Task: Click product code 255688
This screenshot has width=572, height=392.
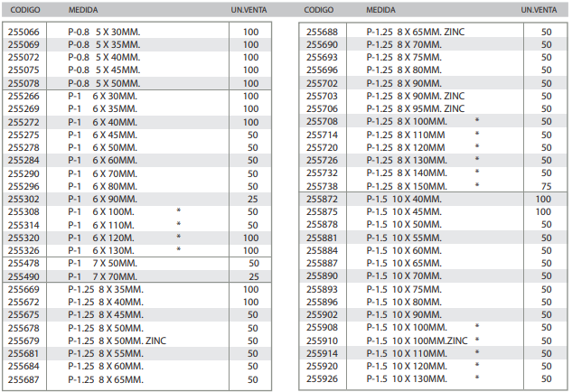Action: click(x=323, y=31)
